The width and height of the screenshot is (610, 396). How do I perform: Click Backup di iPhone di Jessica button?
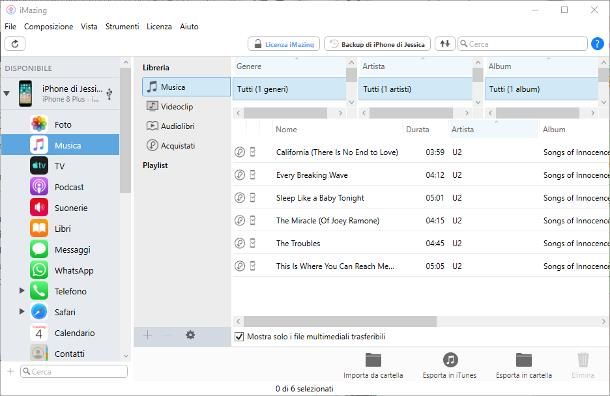[x=377, y=44]
